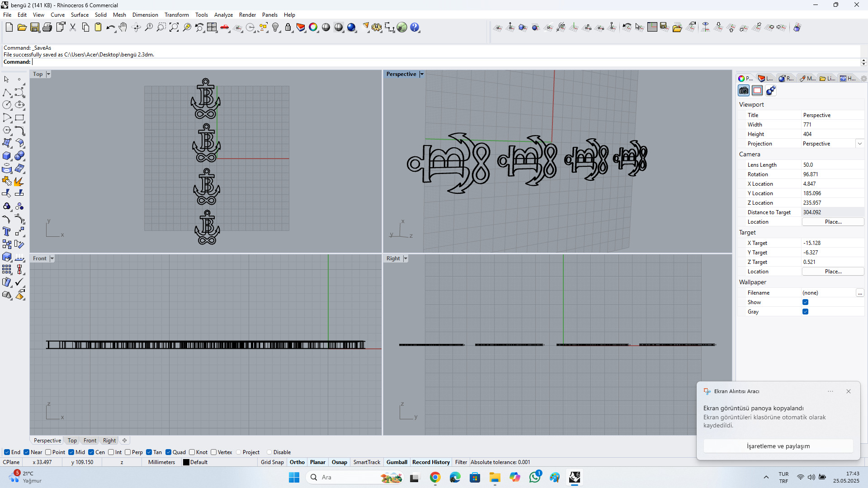Screen dimensions: 868x488
Task: Select the Pan hand tool
Action: pos(123,28)
